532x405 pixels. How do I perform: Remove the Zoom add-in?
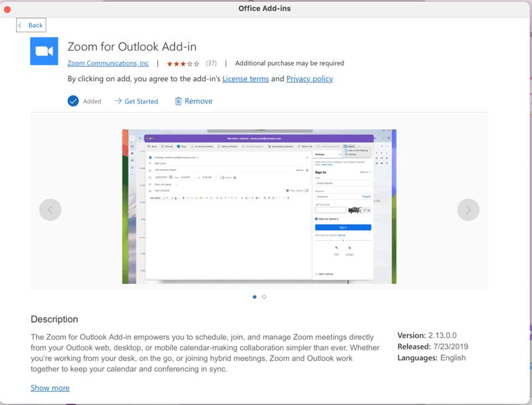(194, 101)
